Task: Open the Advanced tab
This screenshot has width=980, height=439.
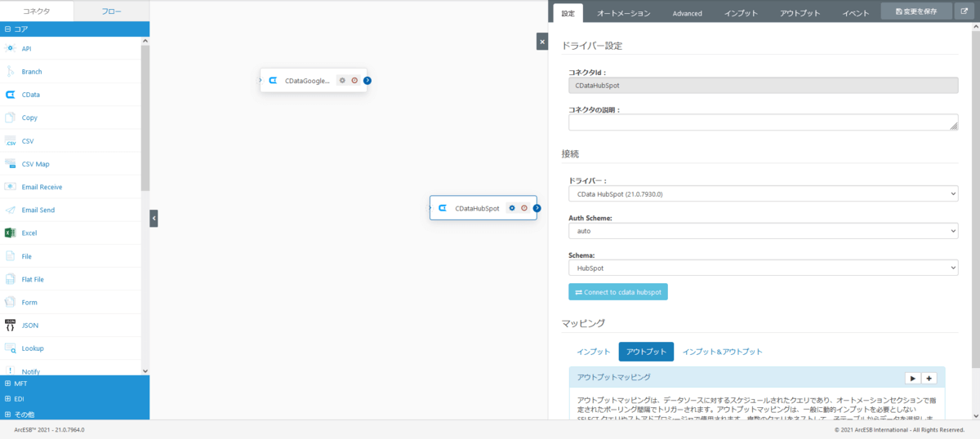Action: 687,13
